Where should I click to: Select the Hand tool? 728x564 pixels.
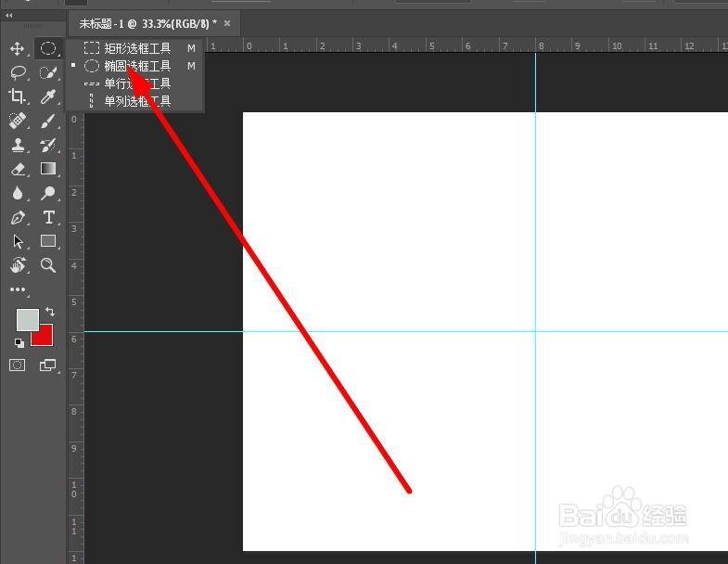[18, 265]
